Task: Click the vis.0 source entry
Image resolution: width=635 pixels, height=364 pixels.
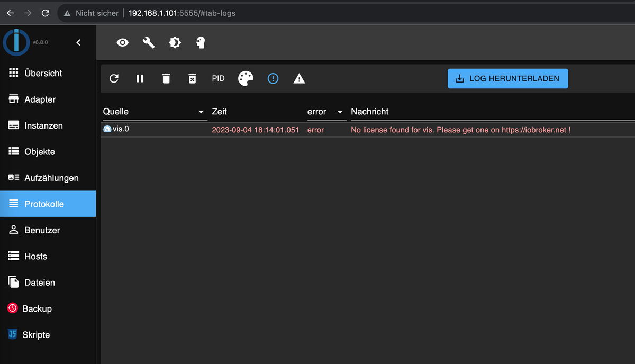Action: (116, 129)
